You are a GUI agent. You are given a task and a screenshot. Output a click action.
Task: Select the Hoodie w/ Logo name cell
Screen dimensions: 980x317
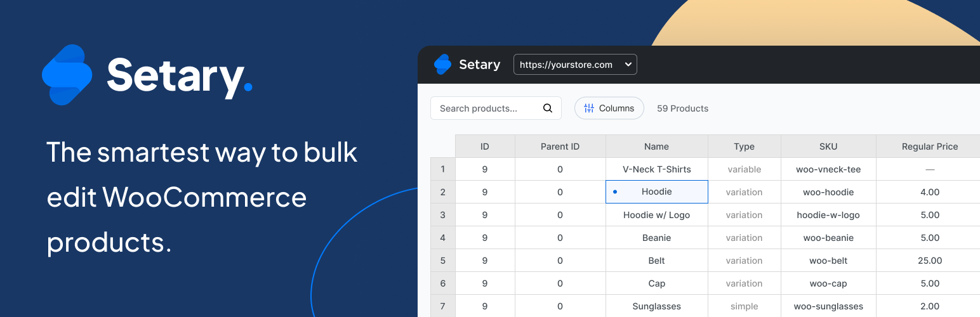pyautogui.click(x=656, y=215)
